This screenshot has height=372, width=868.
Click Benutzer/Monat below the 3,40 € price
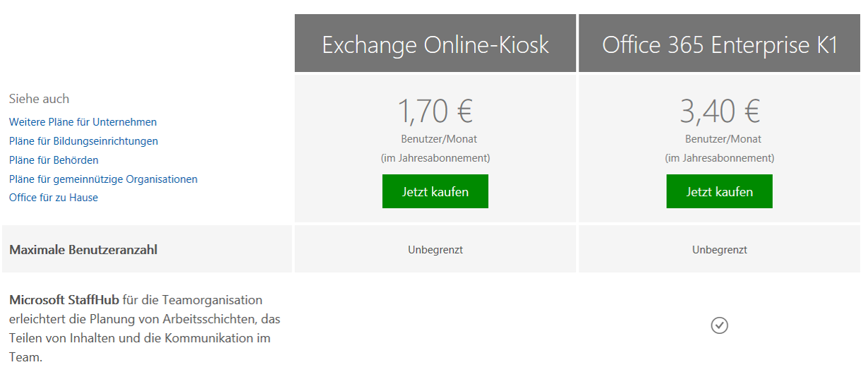[x=719, y=139]
